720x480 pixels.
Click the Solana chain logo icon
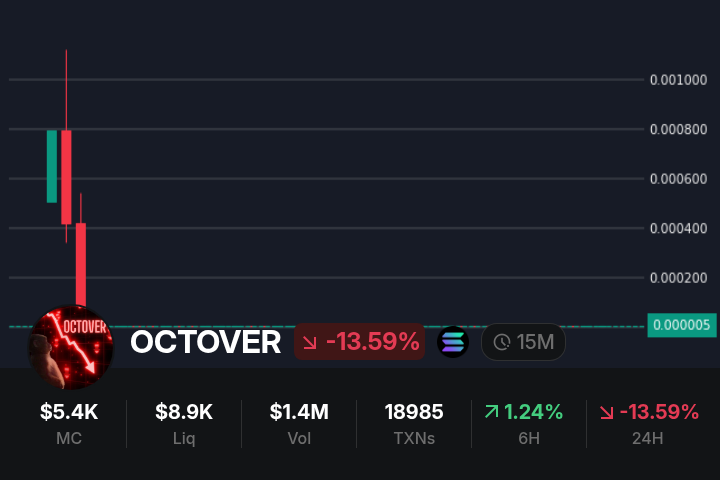click(454, 342)
